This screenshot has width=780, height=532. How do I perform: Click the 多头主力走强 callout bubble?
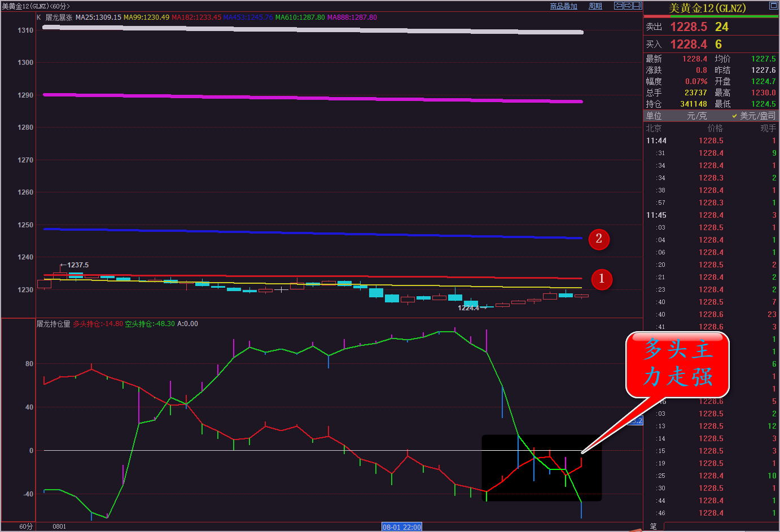677,364
